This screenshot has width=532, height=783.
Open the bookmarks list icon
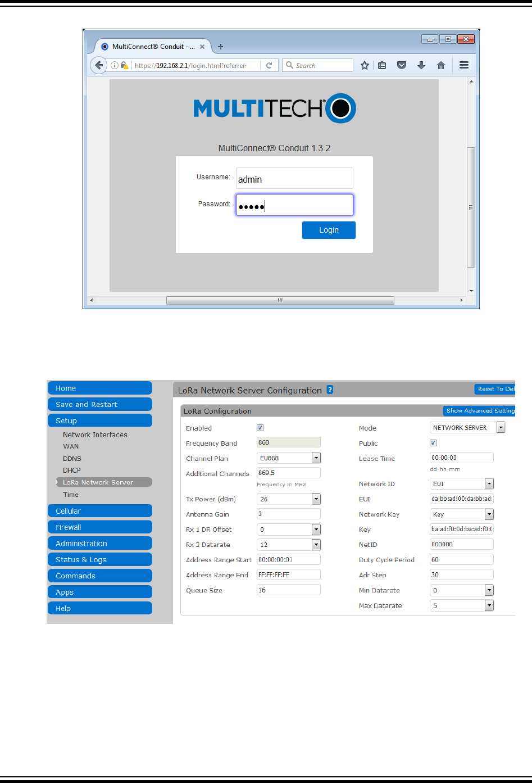coord(382,65)
